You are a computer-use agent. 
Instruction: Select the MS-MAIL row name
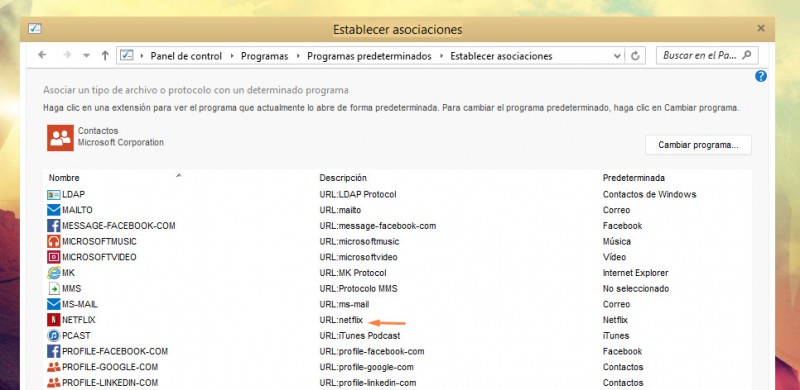[x=80, y=304]
